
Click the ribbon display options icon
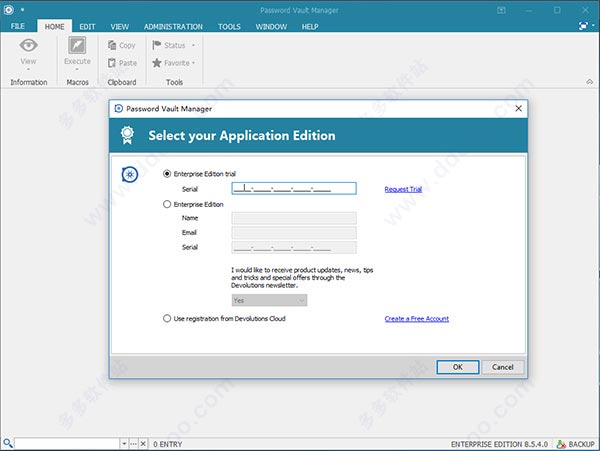[x=501, y=10]
